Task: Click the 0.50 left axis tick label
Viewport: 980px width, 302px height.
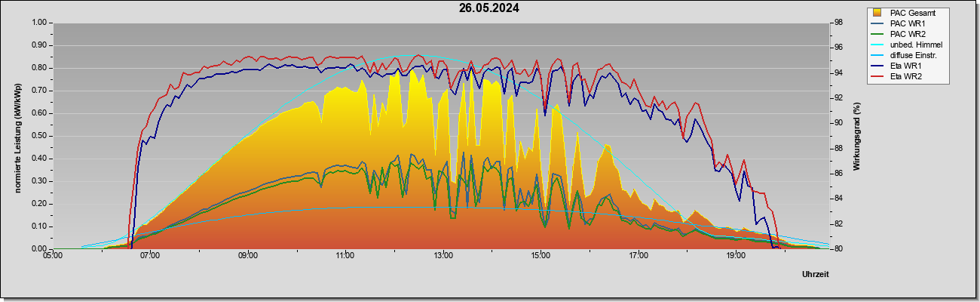Action: point(38,136)
